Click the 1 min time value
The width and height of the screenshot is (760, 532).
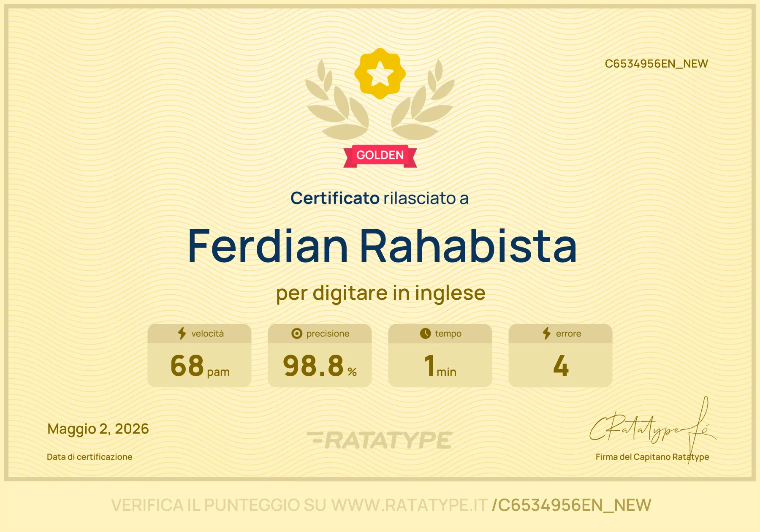(440, 366)
